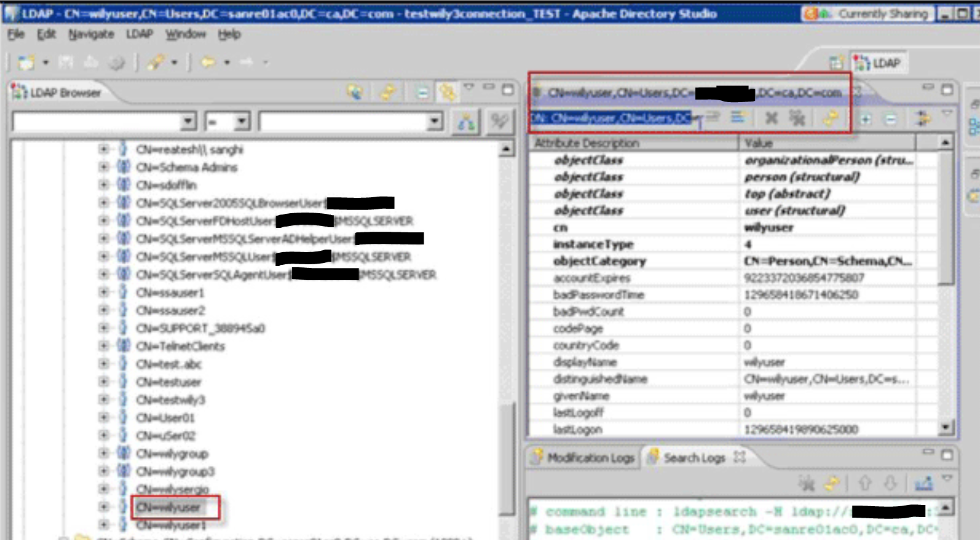Click Reload Attributes icon in entry editor

pyautogui.click(x=830, y=117)
